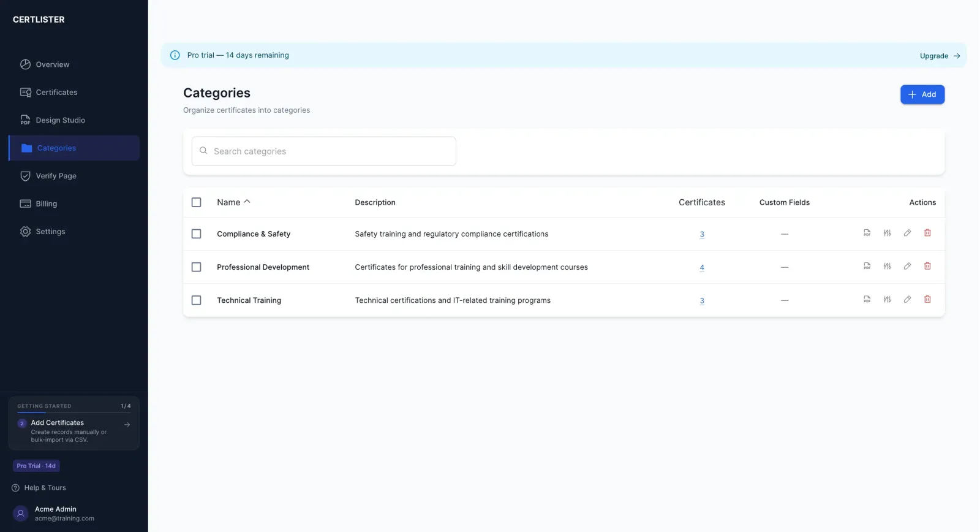Click the Add category button
The height and width of the screenshot is (532, 980).
tap(922, 94)
